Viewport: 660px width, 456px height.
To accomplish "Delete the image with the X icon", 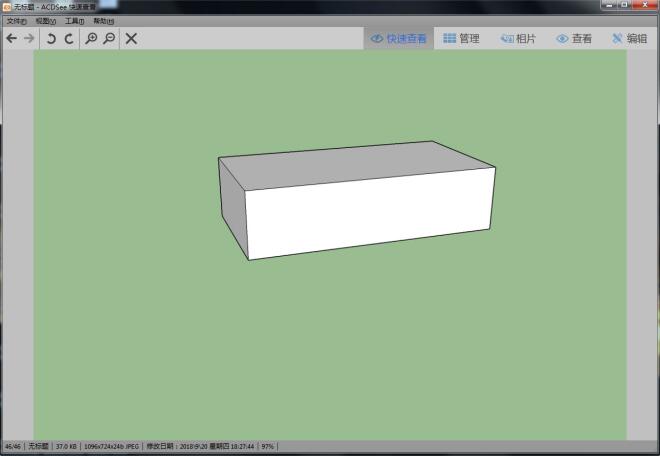I will [131, 39].
